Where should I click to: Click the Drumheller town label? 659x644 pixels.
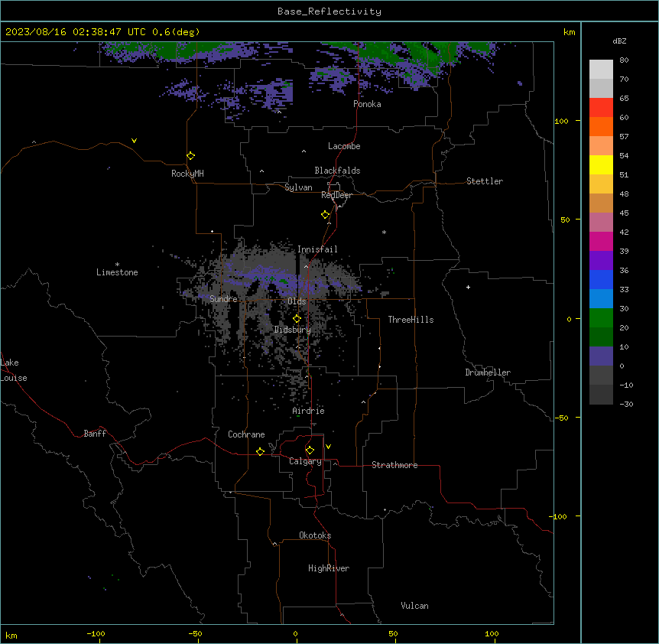click(x=488, y=372)
